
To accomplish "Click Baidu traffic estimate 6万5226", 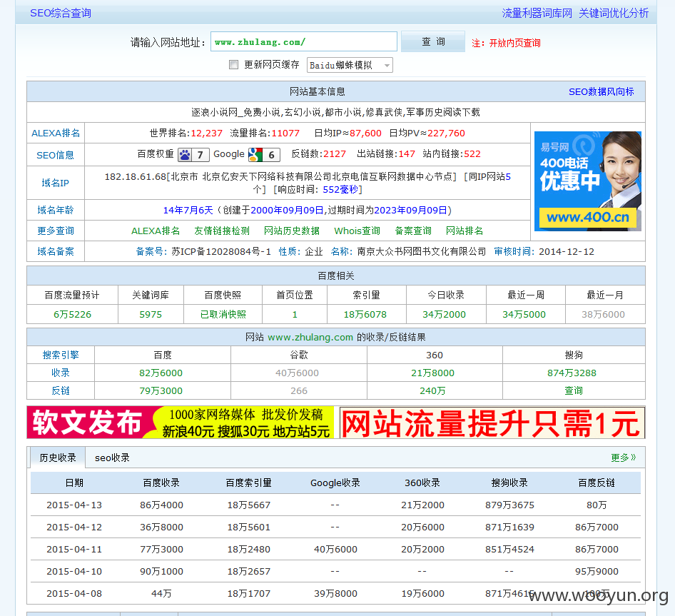I will 72,315.
